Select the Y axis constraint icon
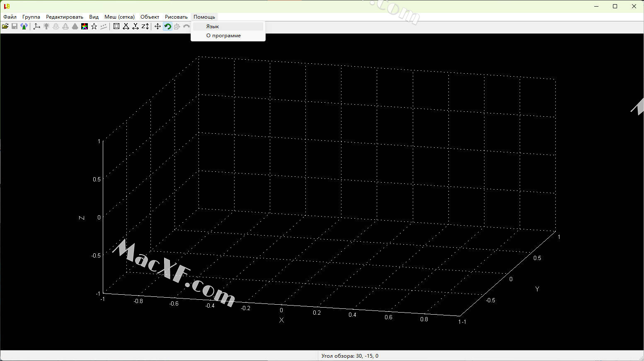The width and height of the screenshot is (644, 361). 136,26
